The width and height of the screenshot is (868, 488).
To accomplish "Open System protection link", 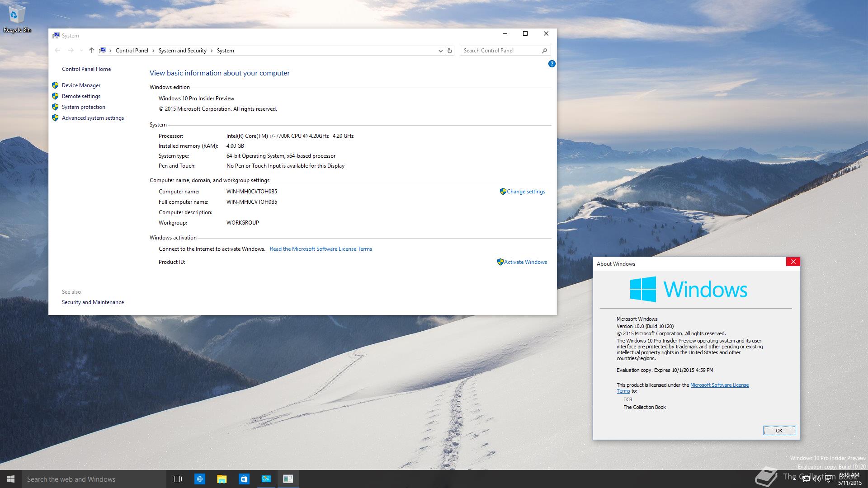I will tap(84, 107).
